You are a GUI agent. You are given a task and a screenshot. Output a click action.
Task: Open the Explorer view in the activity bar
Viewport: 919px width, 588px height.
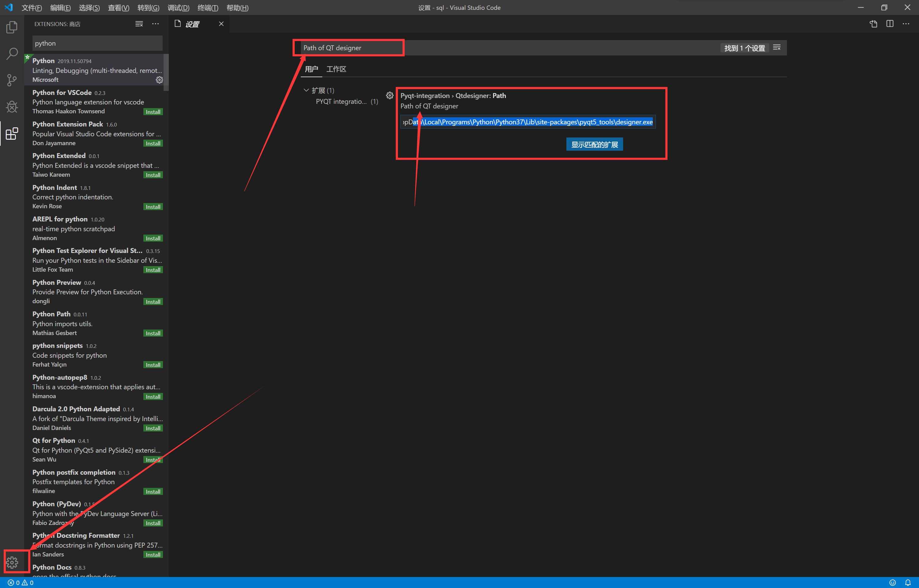point(11,27)
